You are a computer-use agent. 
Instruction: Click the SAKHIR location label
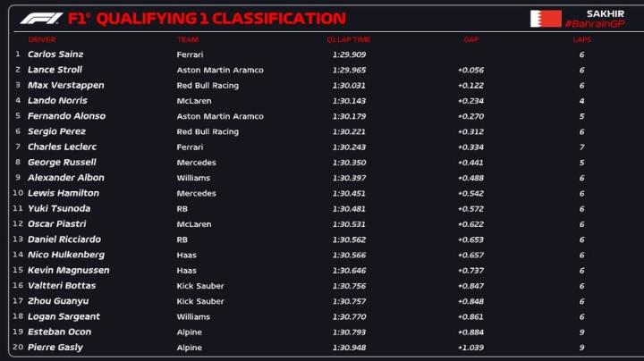[x=605, y=13]
